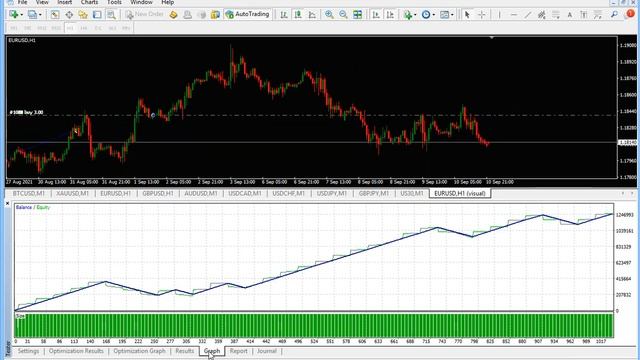The width and height of the screenshot is (640, 360).
Task: Open the Optimization Graph tab
Action: (x=140, y=351)
